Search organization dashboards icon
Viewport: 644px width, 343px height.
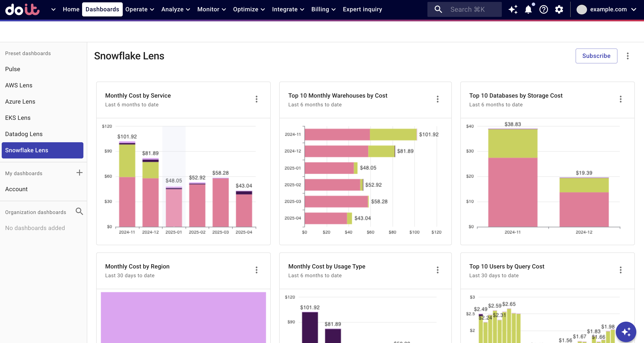[x=79, y=211]
